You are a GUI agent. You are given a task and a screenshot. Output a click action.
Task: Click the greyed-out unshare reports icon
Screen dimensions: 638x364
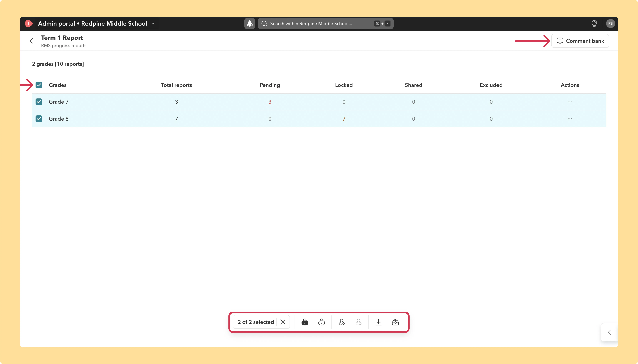(x=359, y=322)
